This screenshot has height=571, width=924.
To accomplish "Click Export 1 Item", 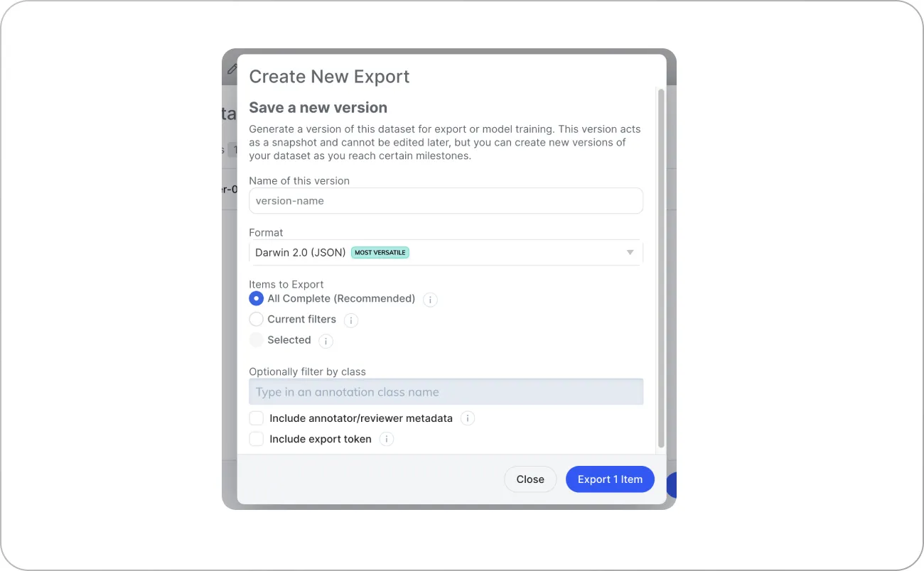I will click(x=610, y=479).
